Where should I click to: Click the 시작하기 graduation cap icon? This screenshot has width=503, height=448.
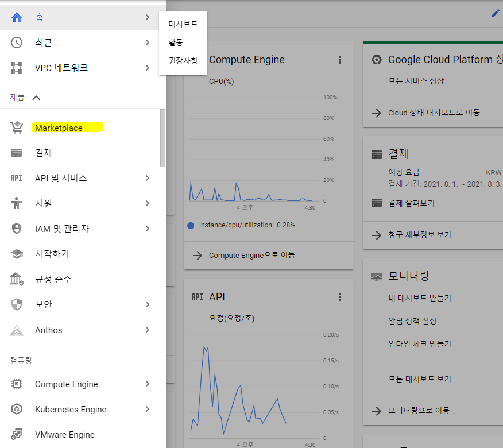[17, 254]
